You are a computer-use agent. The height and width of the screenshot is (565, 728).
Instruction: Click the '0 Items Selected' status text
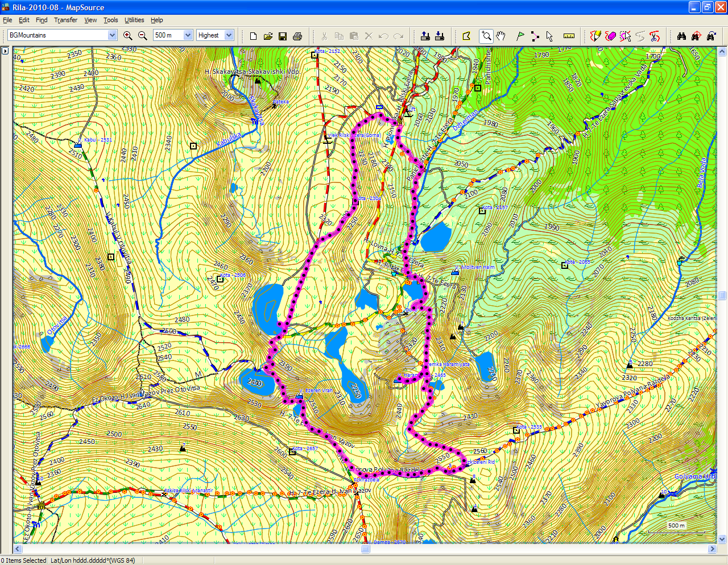[x=24, y=560]
